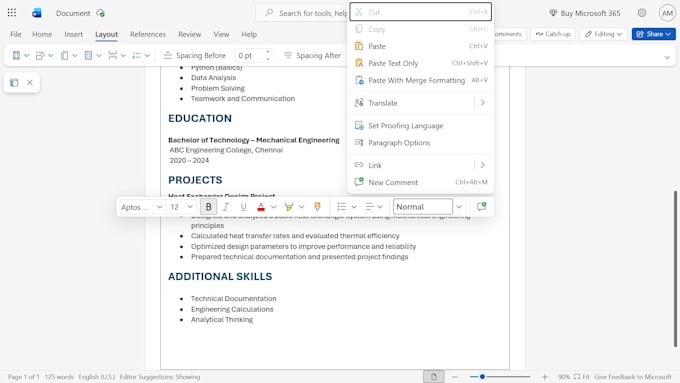The height and width of the screenshot is (383, 680).
Task: Click the Word app logo icon
Action: point(37,13)
